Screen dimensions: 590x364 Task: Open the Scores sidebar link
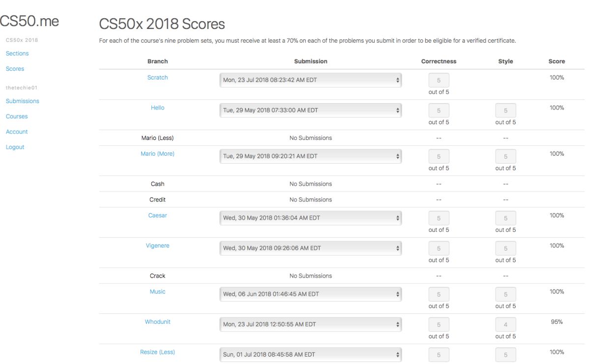(x=15, y=69)
